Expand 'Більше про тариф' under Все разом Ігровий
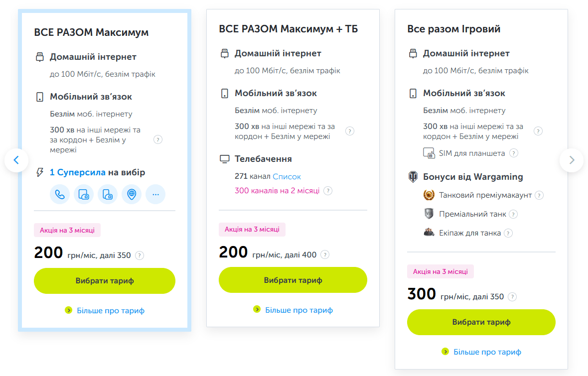The image size is (588, 376). click(x=487, y=352)
